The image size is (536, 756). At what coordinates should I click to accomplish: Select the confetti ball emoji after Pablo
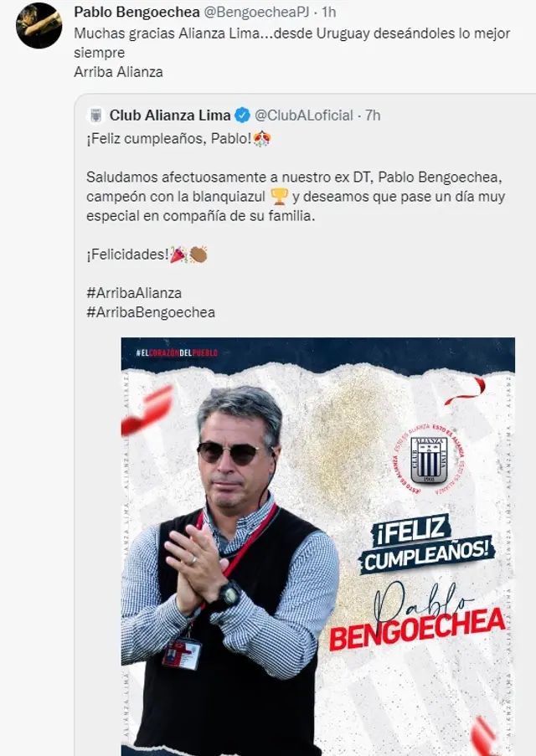262,139
